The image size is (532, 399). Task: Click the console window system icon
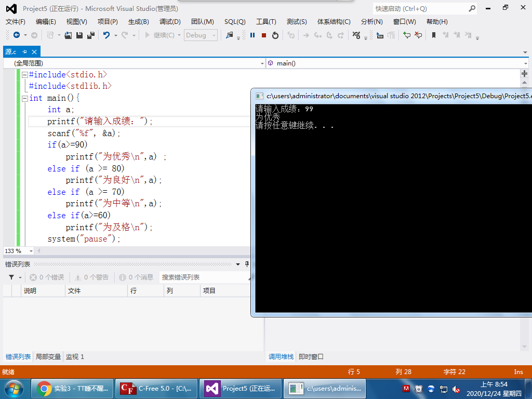click(x=259, y=96)
